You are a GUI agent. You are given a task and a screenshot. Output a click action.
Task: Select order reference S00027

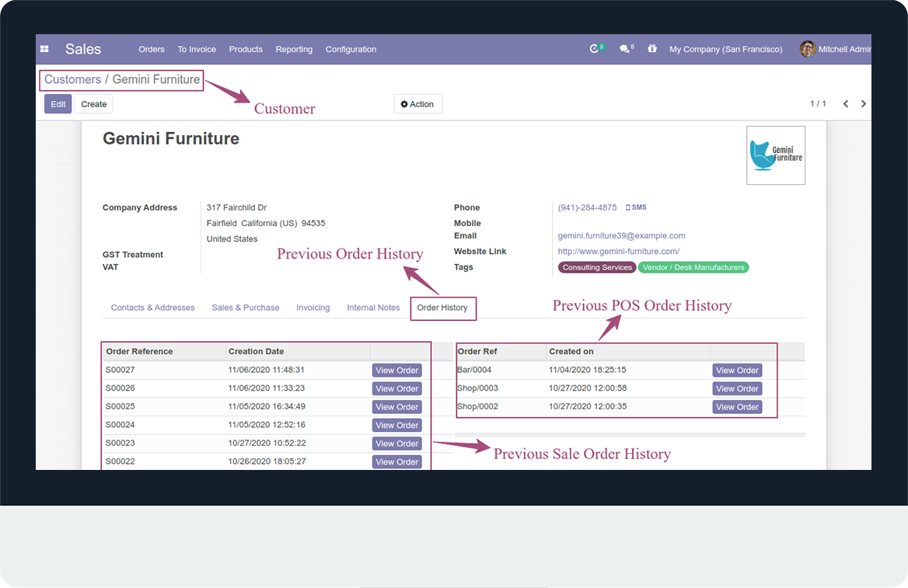click(120, 370)
